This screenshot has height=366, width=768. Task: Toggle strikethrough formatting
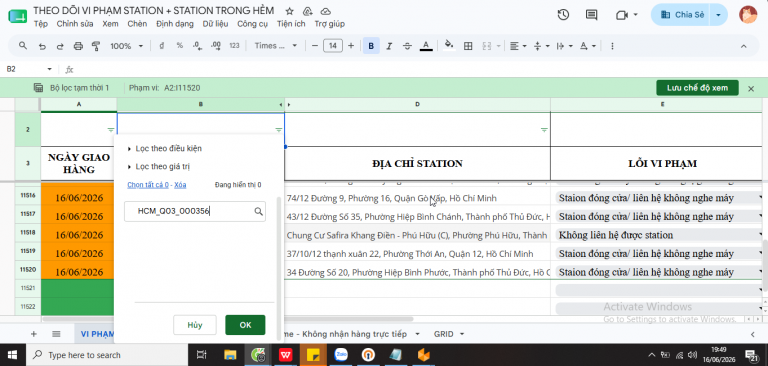tap(407, 46)
